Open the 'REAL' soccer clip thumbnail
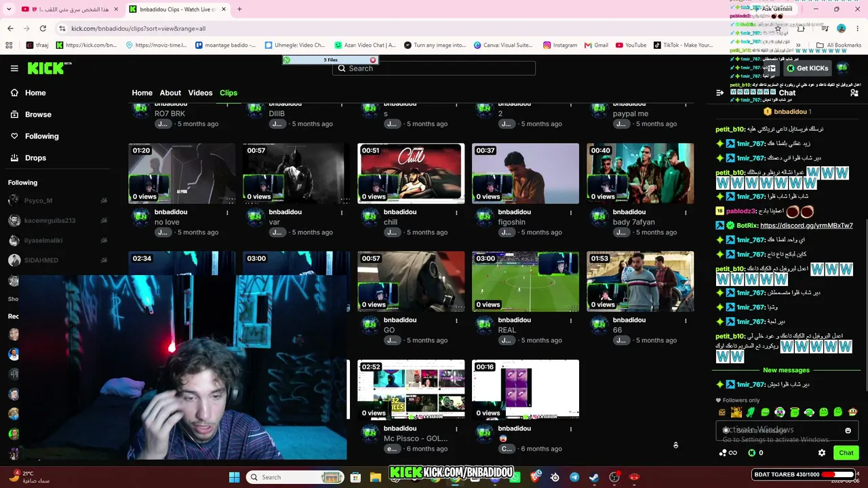 [526, 282]
